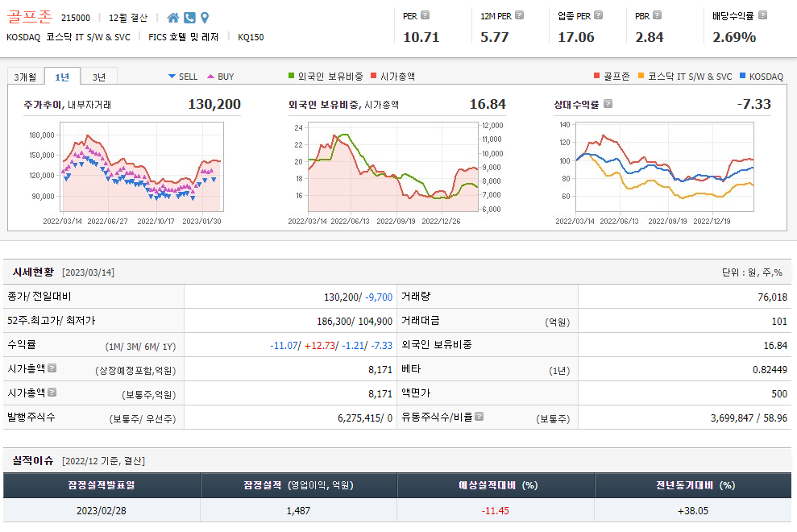Open help icon beside 시가총액 보통주

coord(52,392)
